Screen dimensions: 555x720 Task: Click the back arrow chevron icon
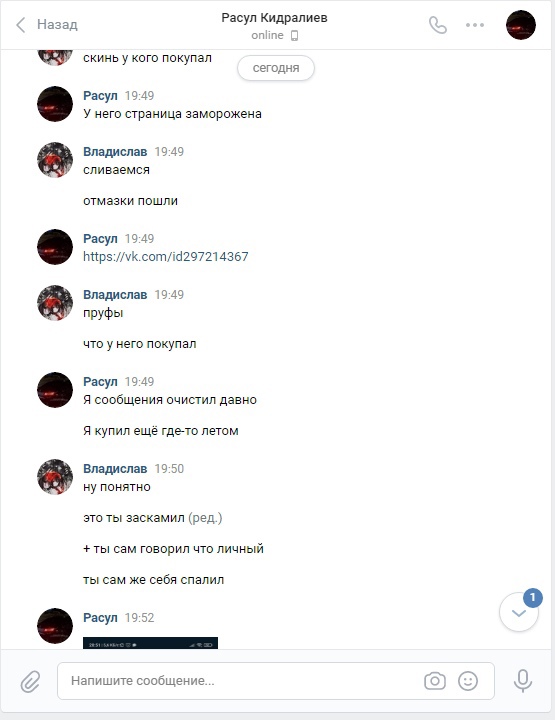tap(20, 25)
